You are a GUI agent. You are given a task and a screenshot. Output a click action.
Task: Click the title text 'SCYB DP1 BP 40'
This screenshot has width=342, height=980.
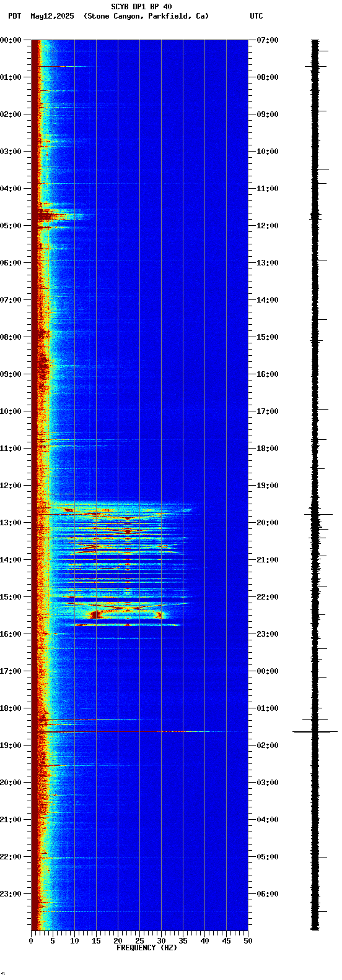[x=141, y=7]
